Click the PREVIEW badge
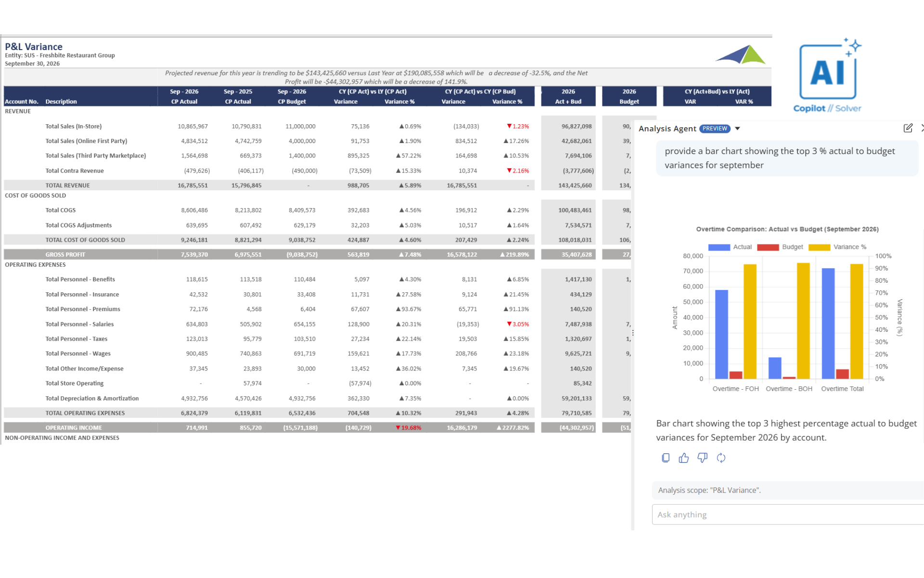924x578 pixels. 715,129
